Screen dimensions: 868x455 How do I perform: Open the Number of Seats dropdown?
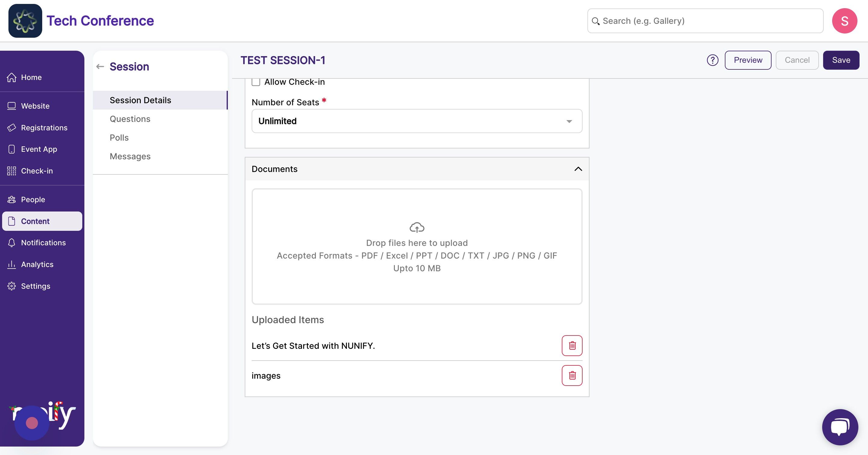417,121
